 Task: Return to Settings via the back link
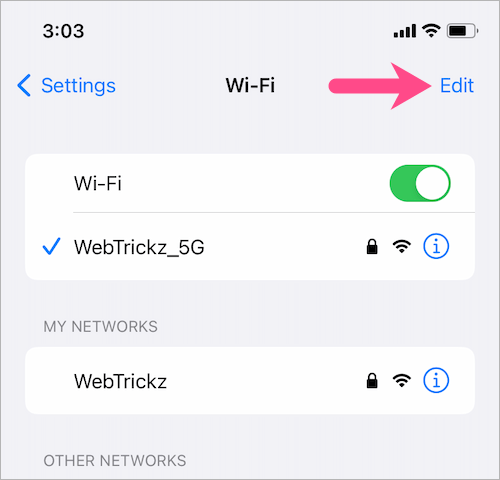pos(66,86)
